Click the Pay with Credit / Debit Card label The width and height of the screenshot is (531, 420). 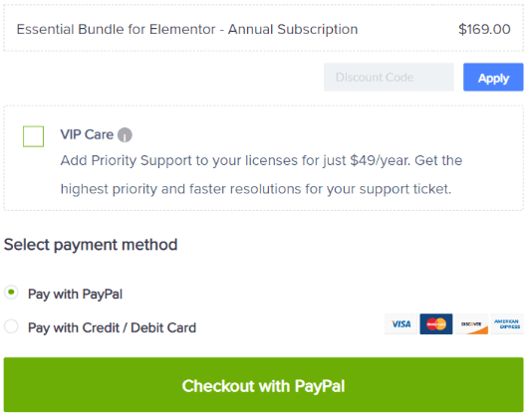click(x=113, y=328)
